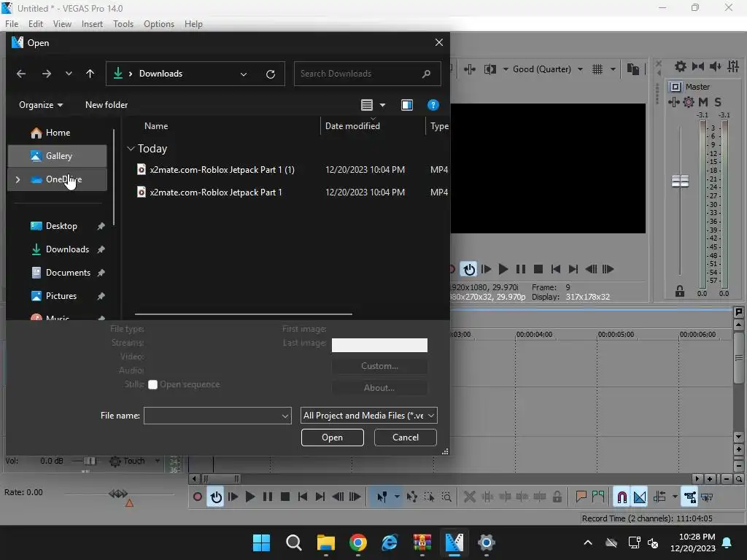Pause playback in the timeline transport bar
Viewport: 747px width, 560px height.
(x=268, y=497)
